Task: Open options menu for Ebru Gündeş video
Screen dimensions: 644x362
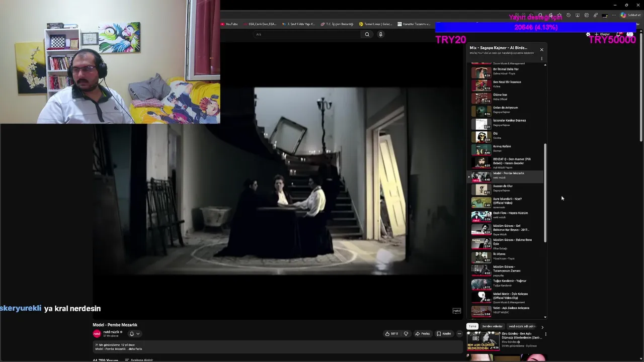Action: 545,334
